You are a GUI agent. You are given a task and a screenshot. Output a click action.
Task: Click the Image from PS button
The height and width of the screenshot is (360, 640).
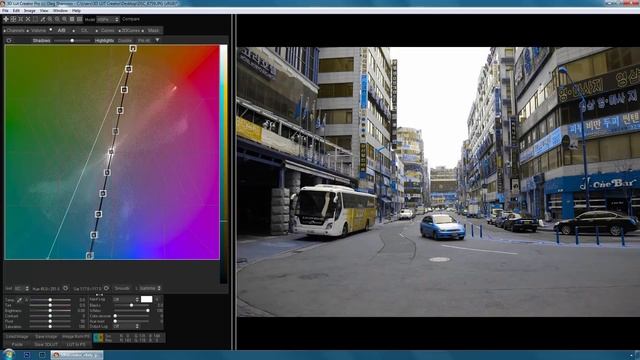[76, 337]
